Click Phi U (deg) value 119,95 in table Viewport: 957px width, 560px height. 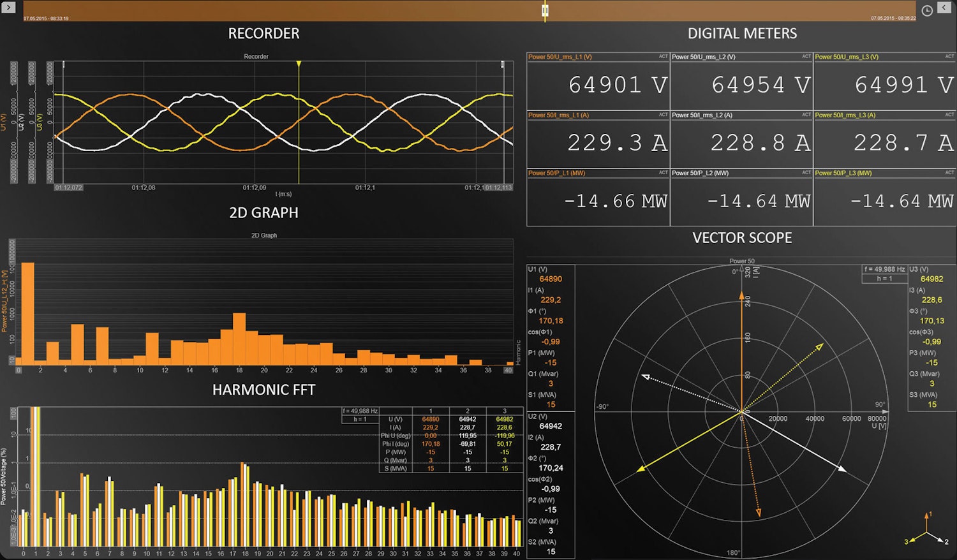pyautogui.click(x=468, y=436)
